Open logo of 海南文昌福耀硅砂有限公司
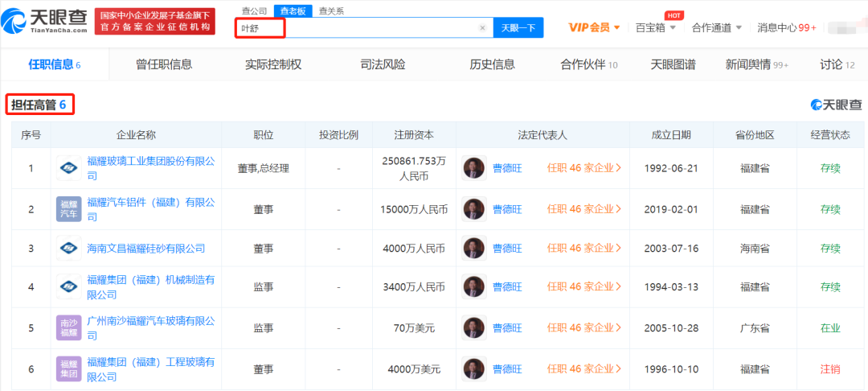The image size is (868, 391). (69, 248)
